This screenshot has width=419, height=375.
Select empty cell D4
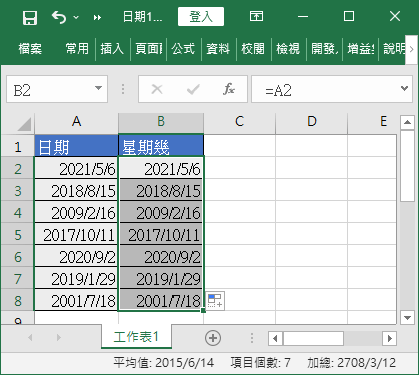[312, 212]
